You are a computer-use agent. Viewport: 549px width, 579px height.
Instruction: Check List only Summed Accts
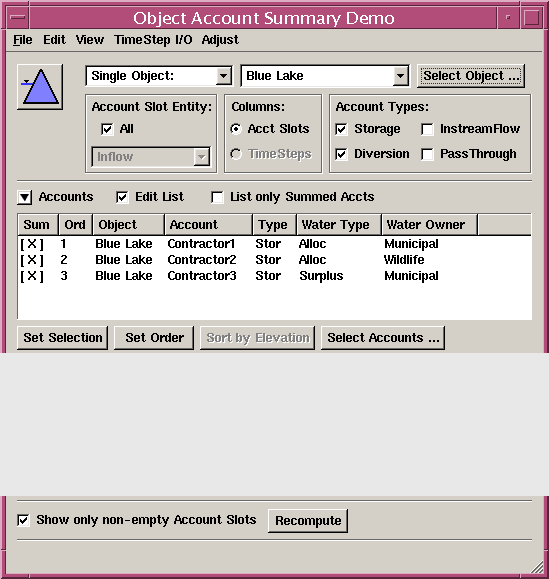tap(217, 197)
